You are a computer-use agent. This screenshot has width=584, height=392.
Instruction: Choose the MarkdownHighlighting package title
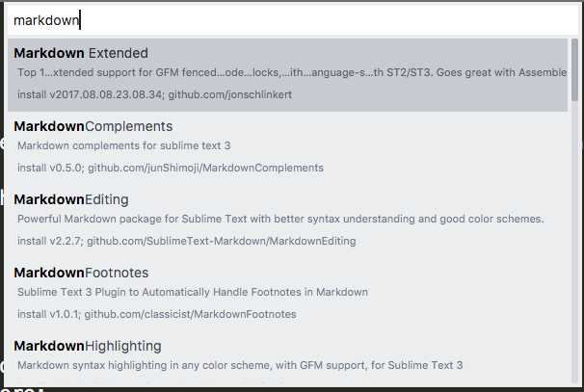(88, 346)
